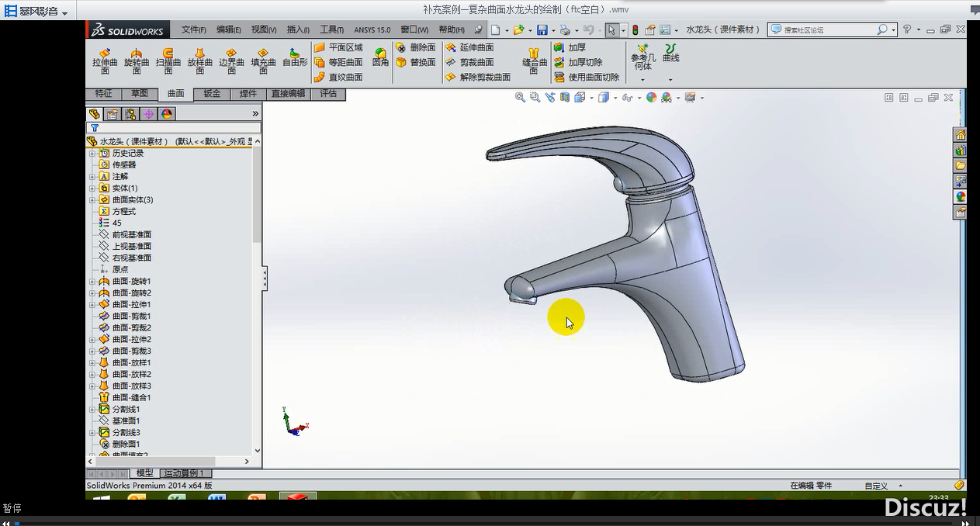
Task: Click the traffic light Rebuild icon
Action: [635, 30]
